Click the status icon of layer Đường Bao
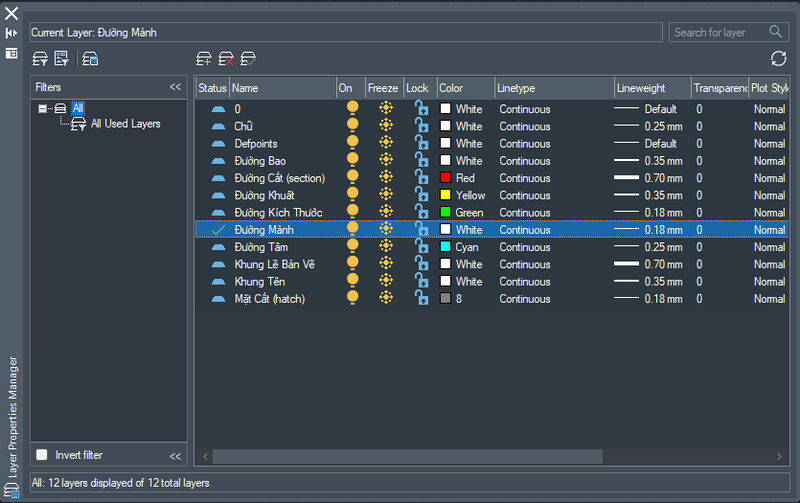The height and width of the screenshot is (503, 800). point(218,161)
